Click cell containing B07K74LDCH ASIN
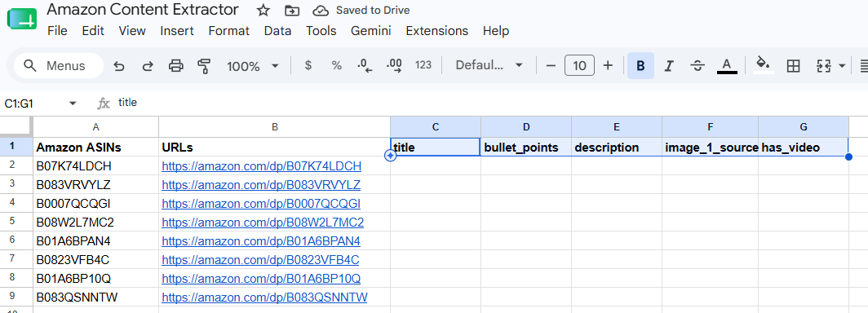The image size is (868, 313). [x=95, y=166]
